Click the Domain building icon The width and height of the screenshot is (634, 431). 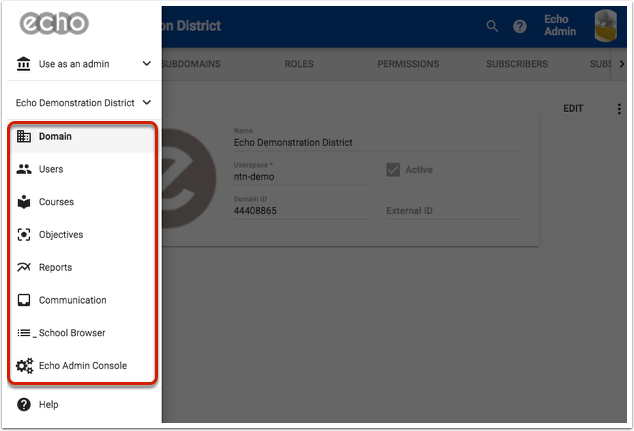click(x=24, y=136)
